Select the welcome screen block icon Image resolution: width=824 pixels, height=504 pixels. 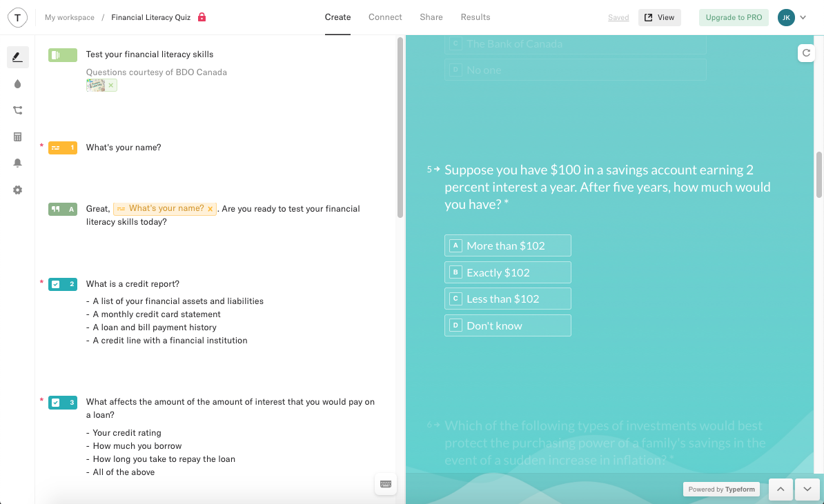(x=63, y=55)
